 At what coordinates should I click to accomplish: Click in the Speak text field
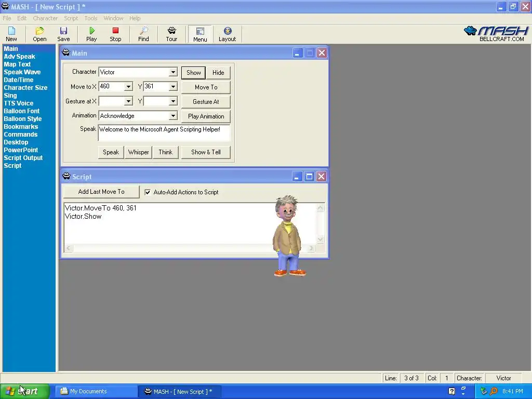pyautogui.click(x=164, y=133)
